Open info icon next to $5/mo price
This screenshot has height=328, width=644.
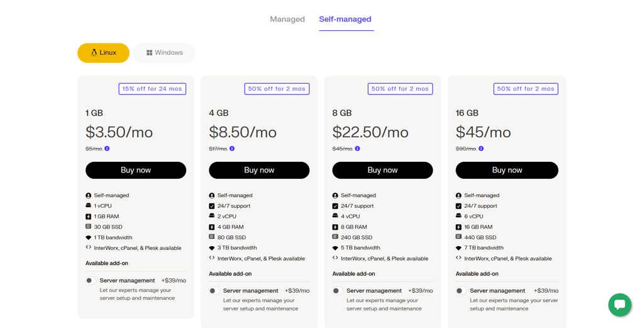pos(107,149)
